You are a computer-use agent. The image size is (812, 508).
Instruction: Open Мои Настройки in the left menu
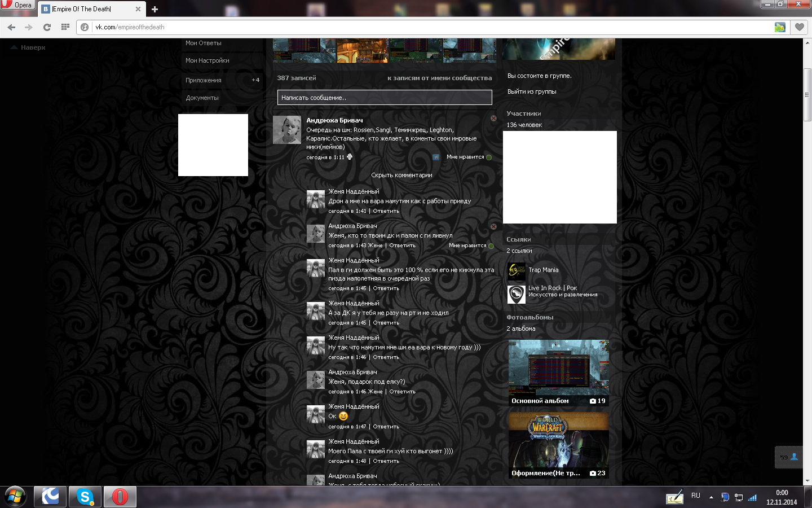click(208, 60)
